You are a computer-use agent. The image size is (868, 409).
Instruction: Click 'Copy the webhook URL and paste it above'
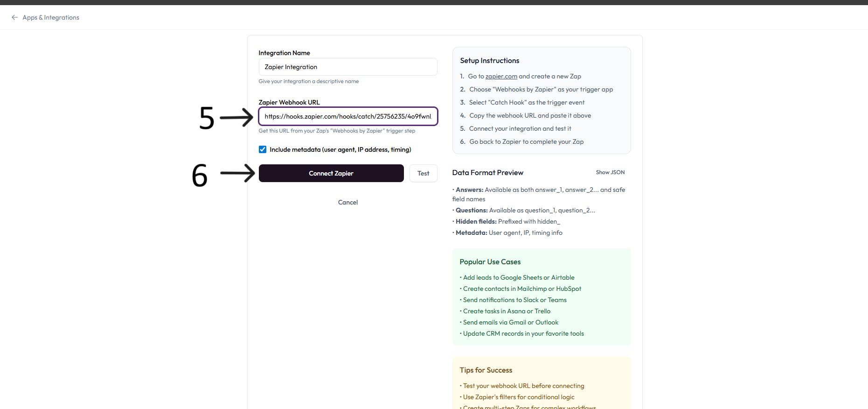[530, 115]
